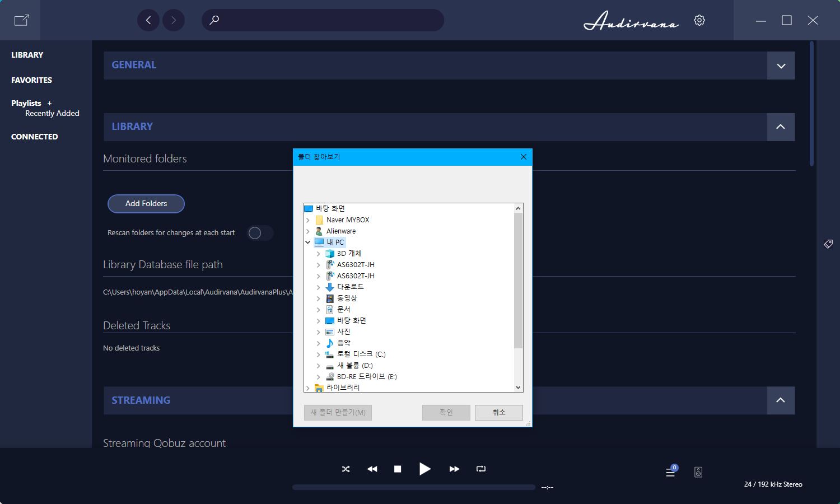Expand the GENERAL section chevron
The width and height of the screenshot is (840, 504).
(781, 66)
